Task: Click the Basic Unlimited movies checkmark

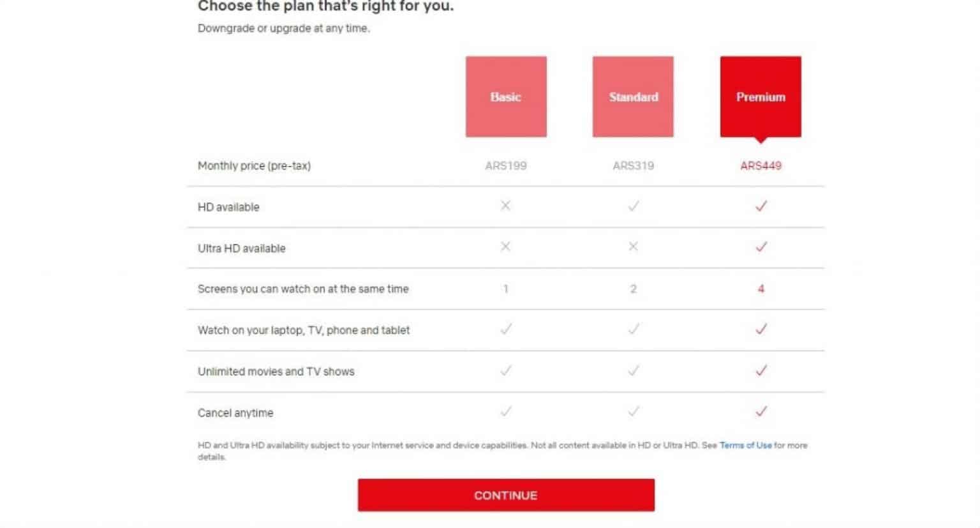Action: click(x=506, y=370)
